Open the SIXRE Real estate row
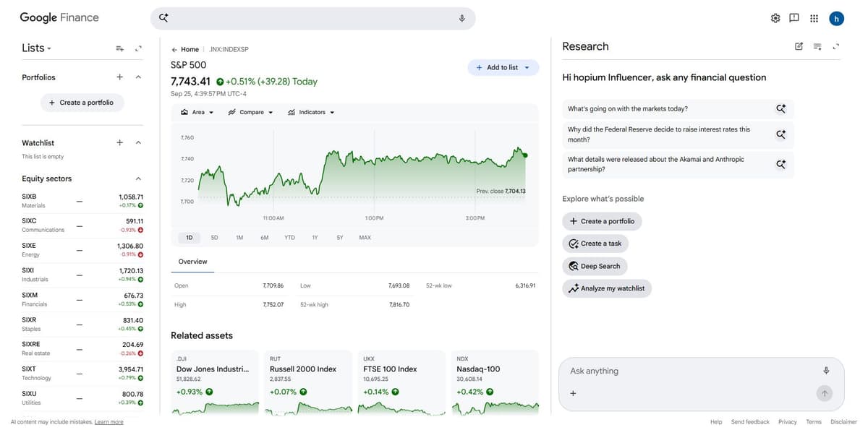This screenshot has height=430, width=868. coord(82,348)
